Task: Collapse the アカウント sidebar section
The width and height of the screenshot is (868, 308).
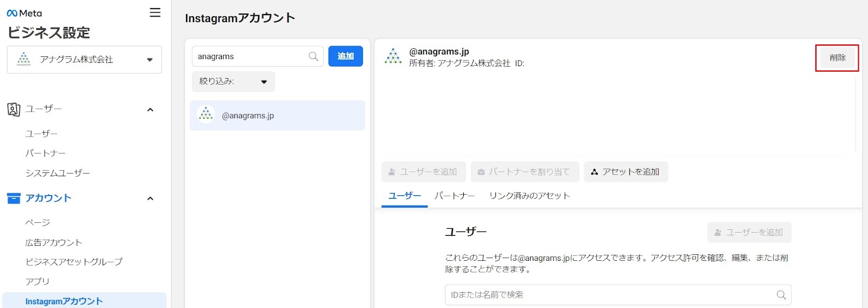Action: tap(150, 198)
